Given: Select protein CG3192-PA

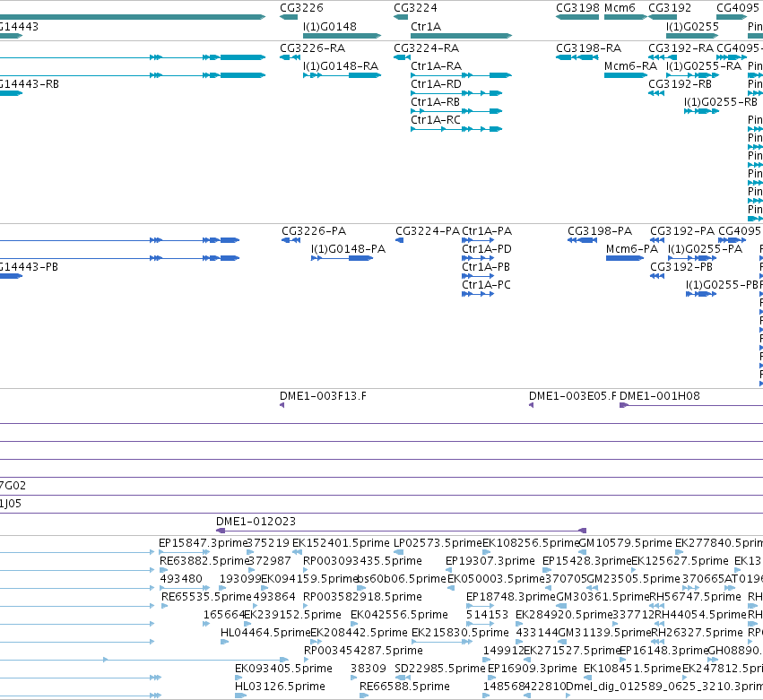Looking at the screenshot, I should tap(682, 231).
